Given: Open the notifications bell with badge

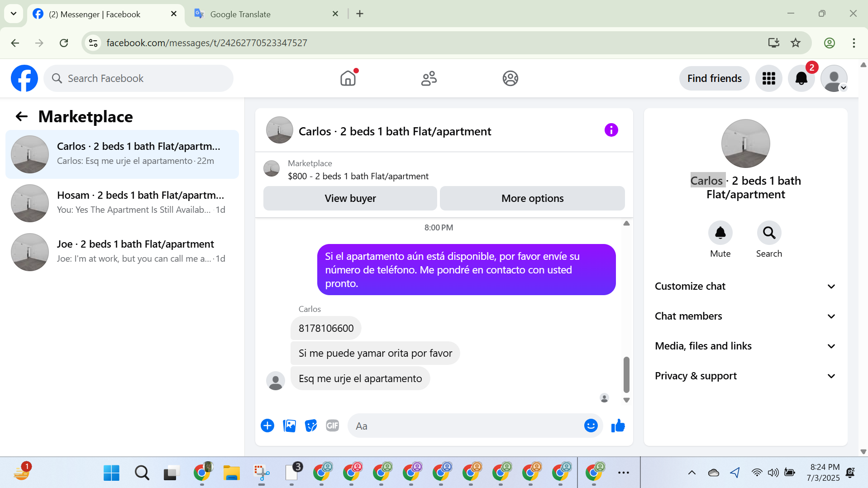Looking at the screenshot, I should [801, 78].
